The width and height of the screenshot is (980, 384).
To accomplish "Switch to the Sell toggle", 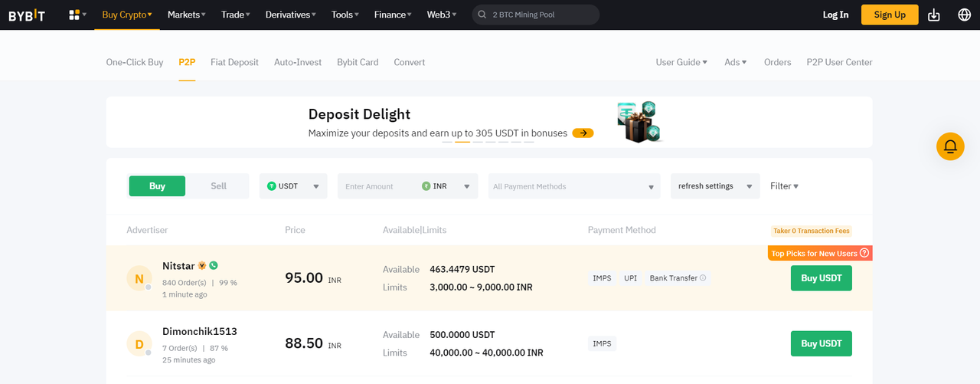I will tap(218, 186).
